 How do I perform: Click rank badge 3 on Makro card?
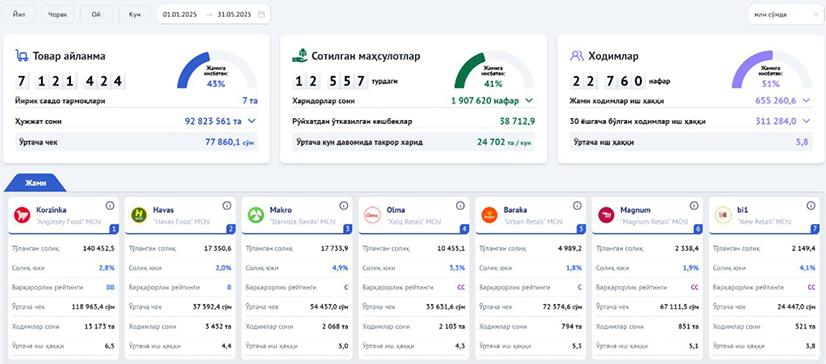pyautogui.click(x=348, y=229)
